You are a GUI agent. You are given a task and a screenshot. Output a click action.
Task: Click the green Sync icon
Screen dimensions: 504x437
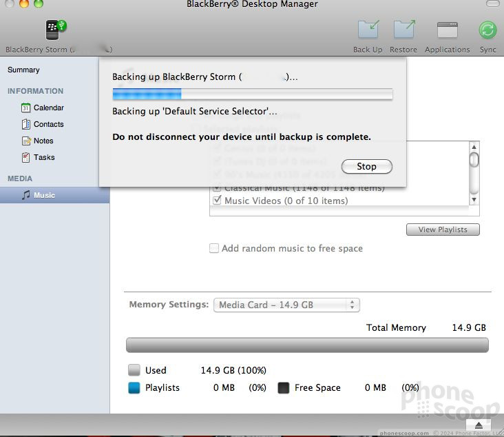[x=487, y=30]
